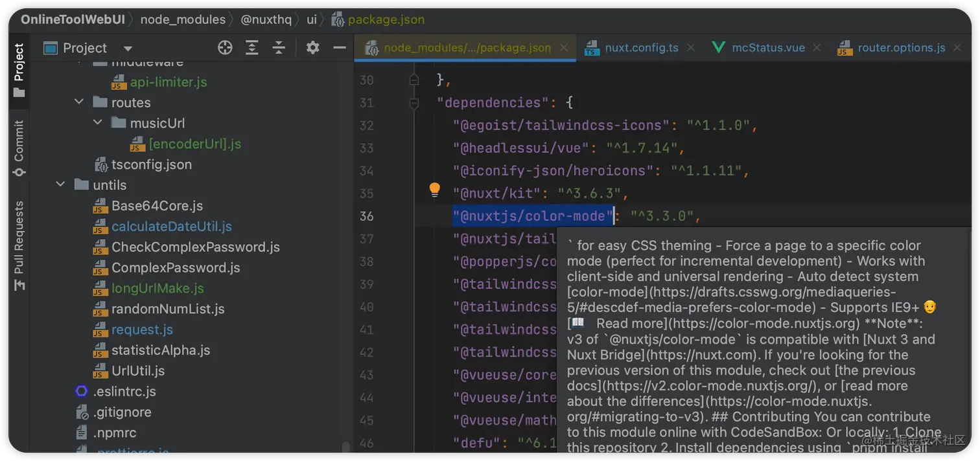Click the intention lightbulb on line 35
The height and width of the screenshot is (461, 980).
[x=435, y=190]
